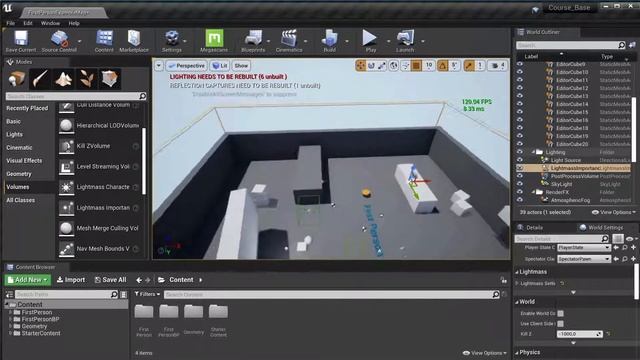Toggle scale snapping icon in viewport
This screenshot has height=360, width=640.
[469, 66]
